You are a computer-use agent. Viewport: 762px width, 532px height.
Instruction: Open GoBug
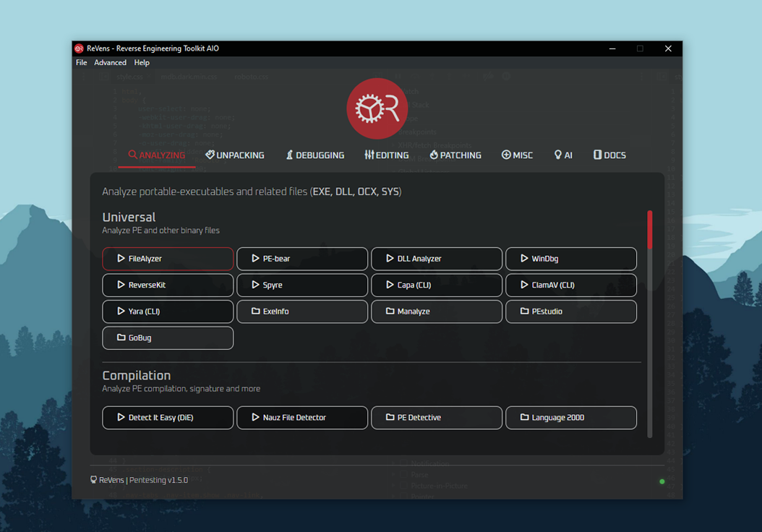168,338
